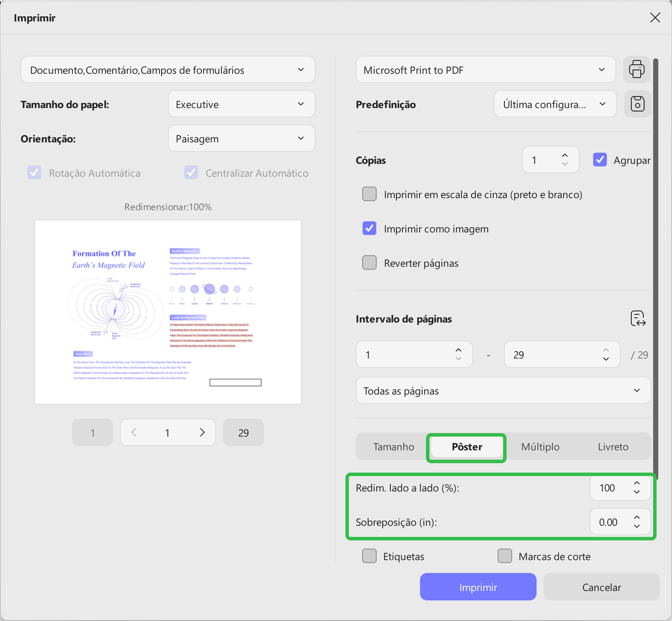Enable Reverter páginas option

(369, 263)
